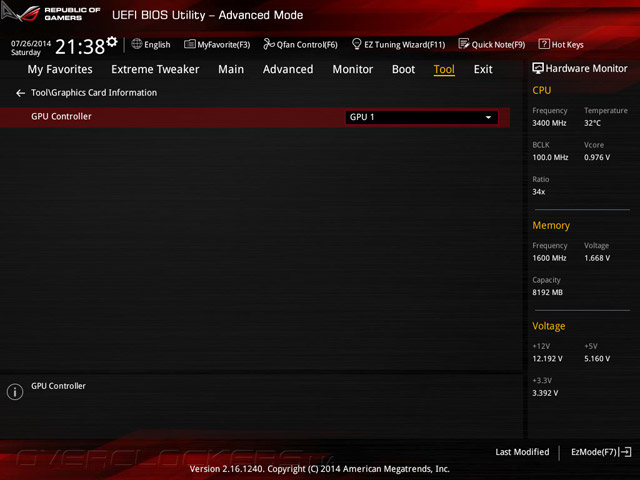
Task: Click CPU frequency value 3400 MHz
Action: coord(549,123)
